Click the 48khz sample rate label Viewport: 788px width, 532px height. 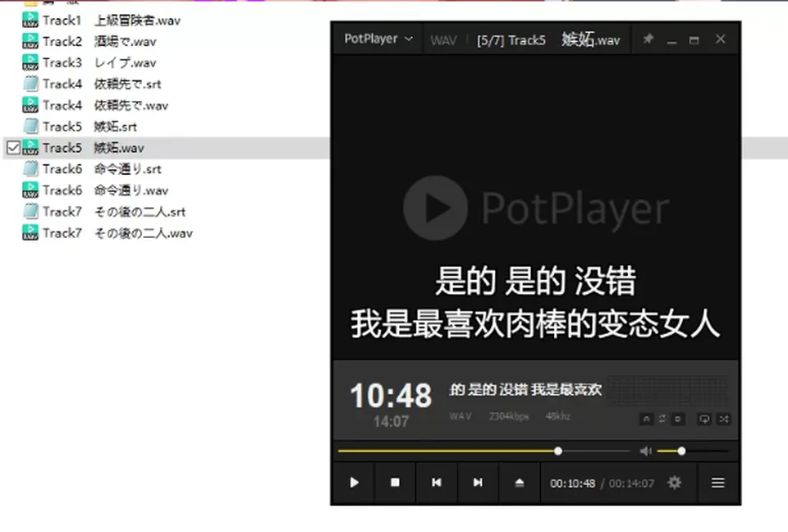tap(558, 416)
